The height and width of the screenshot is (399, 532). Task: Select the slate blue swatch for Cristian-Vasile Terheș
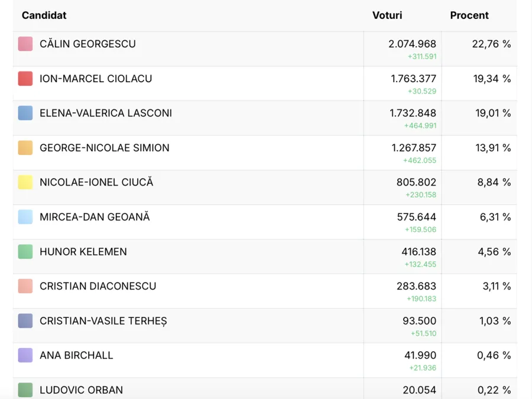click(25, 320)
